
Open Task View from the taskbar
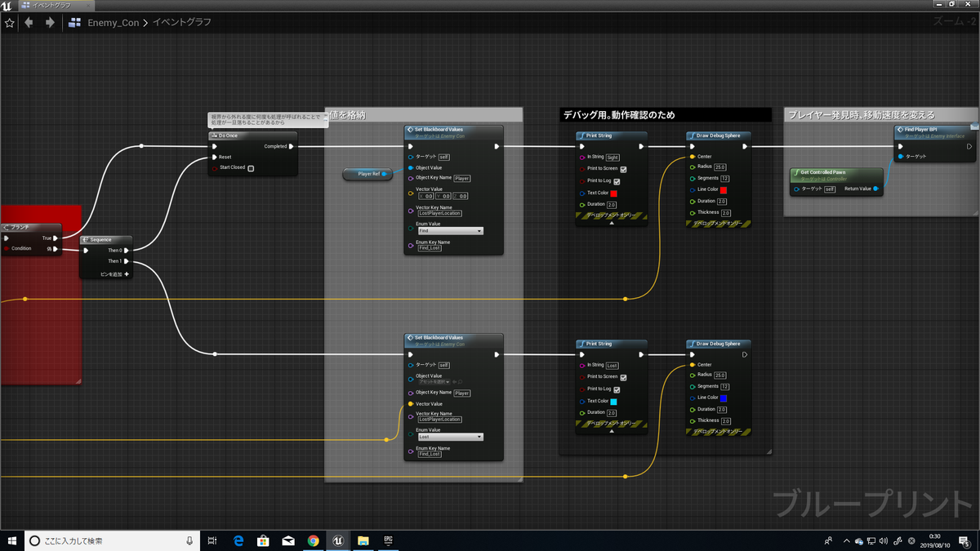pyautogui.click(x=212, y=540)
